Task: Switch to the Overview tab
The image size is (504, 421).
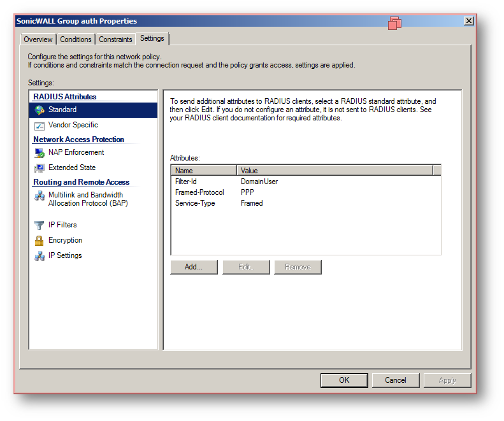Action: click(38, 39)
